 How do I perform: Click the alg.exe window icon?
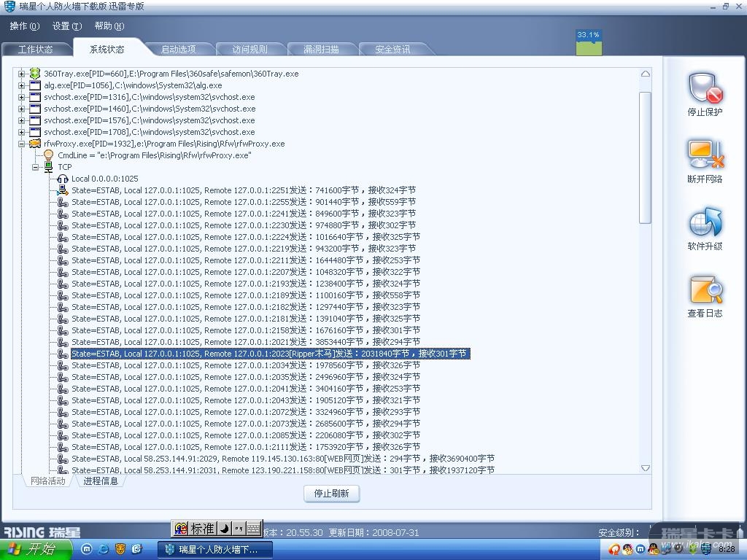point(35,85)
